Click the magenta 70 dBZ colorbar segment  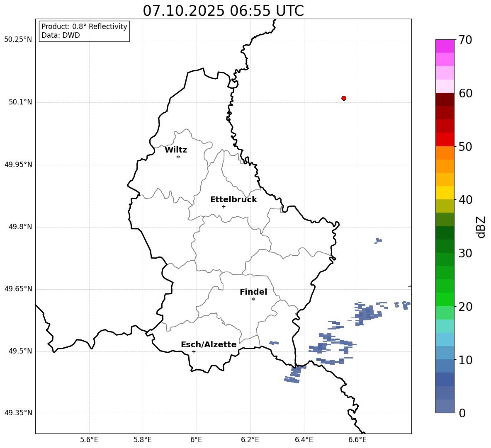(445, 46)
